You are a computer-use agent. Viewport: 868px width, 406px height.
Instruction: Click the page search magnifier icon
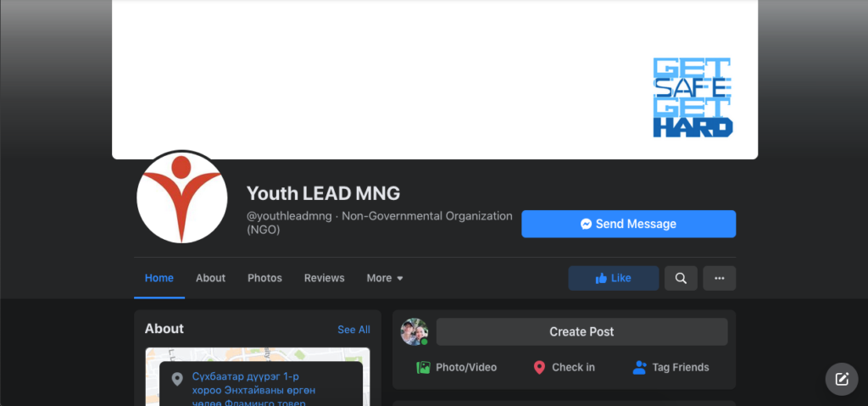[x=681, y=278]
